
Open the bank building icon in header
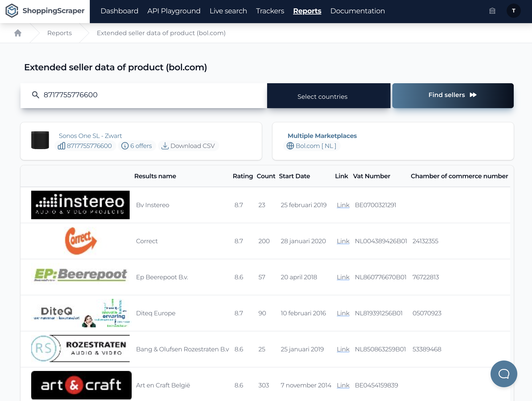click(492, 11)
